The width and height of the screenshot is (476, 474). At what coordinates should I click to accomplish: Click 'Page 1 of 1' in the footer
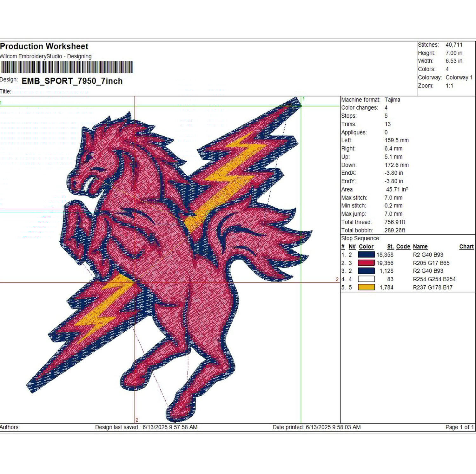pos(460,427)
